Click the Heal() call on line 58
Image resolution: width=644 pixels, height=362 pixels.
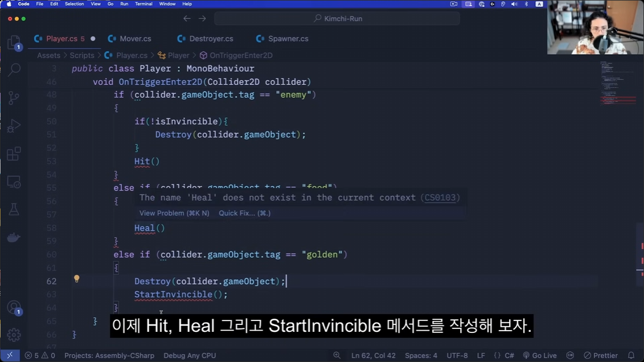pyautogui.click(x=150, y=228)
